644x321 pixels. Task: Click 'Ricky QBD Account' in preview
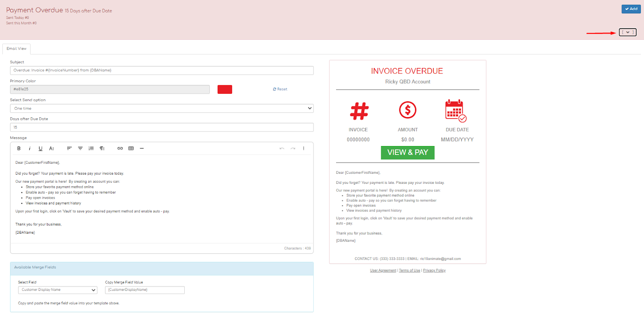point(408,82)
